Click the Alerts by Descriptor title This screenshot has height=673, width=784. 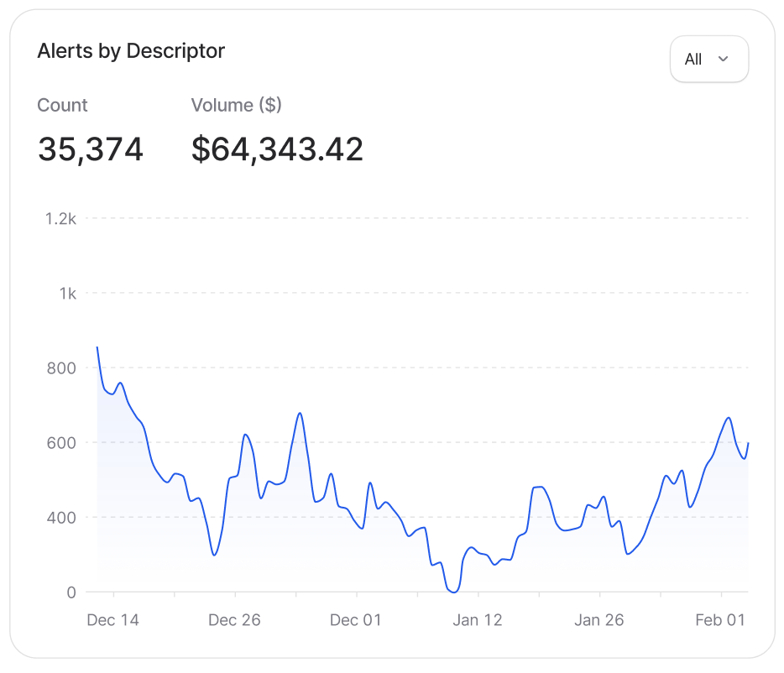pyautogui.click(x=131, y=51)
